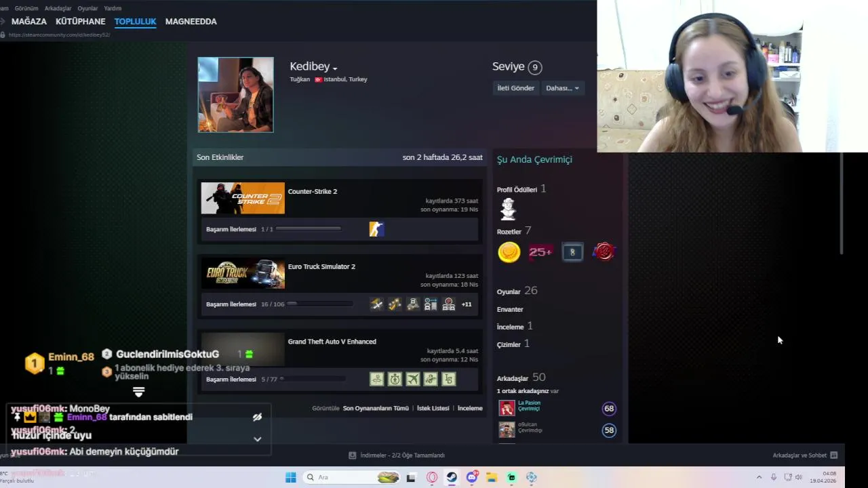Screen dimensions: 868x488
Task: Open the İnceleme 1 sidebar link
Action: pyautogui.click(x=515, y=326)
